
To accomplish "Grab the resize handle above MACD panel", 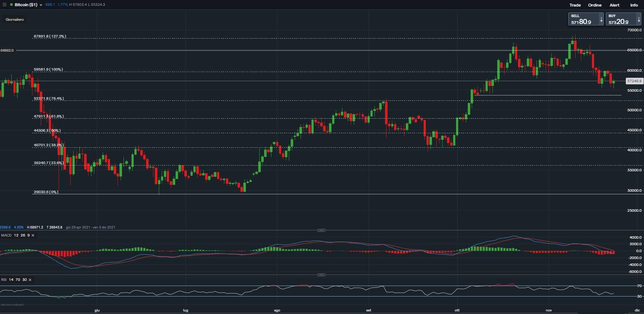I will tap(321, 230).
